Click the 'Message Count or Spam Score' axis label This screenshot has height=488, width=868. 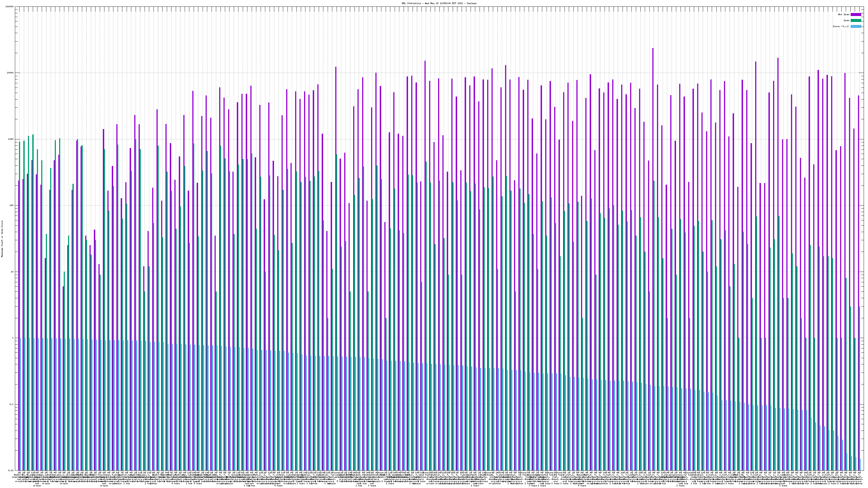point(2,239)
